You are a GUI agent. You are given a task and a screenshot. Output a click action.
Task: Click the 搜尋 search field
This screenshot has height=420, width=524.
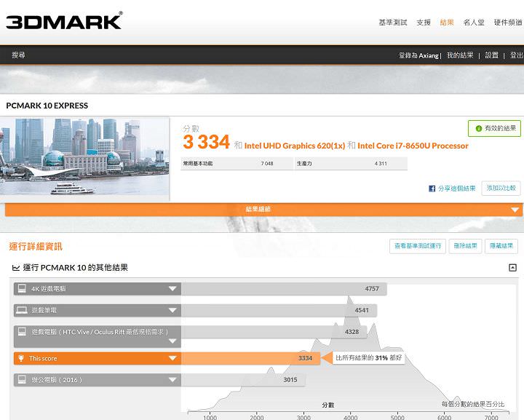pyautogui.click(x=19, y=55)
